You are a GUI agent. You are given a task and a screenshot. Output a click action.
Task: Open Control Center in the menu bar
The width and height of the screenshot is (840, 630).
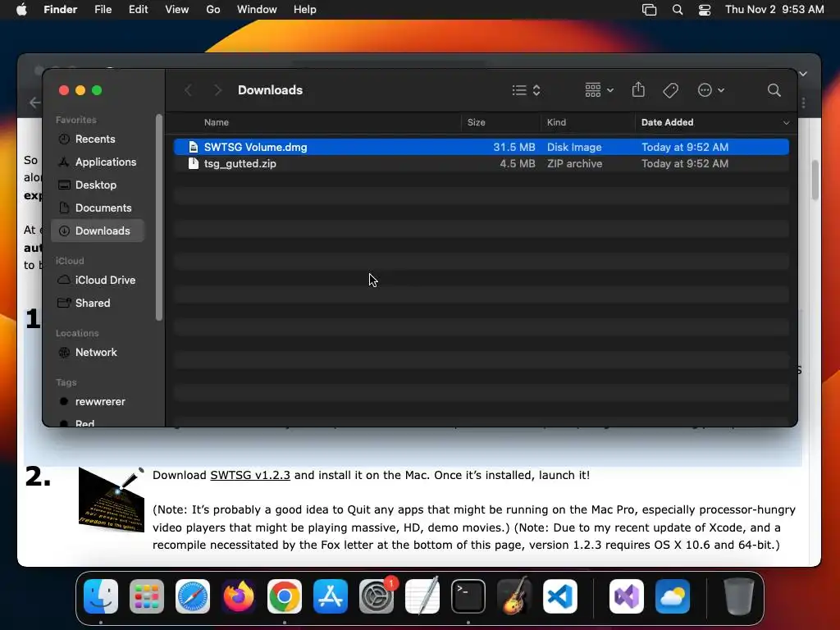pos(705,10)
